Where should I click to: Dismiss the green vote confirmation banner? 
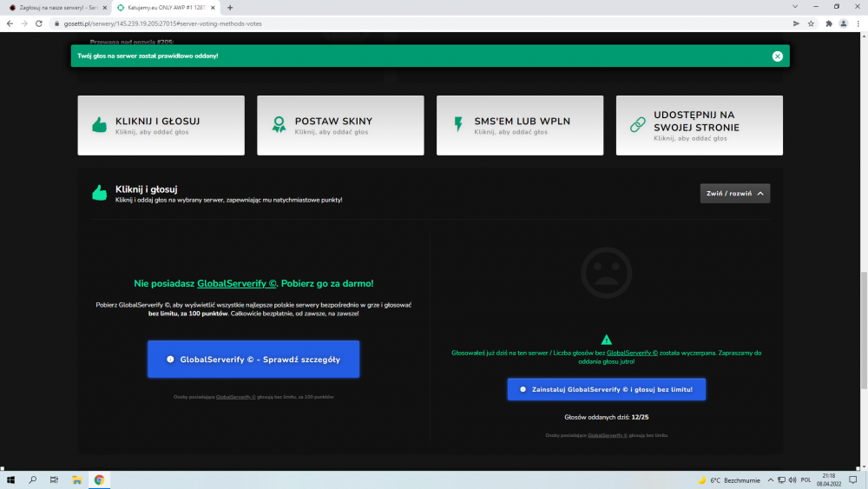777,56
